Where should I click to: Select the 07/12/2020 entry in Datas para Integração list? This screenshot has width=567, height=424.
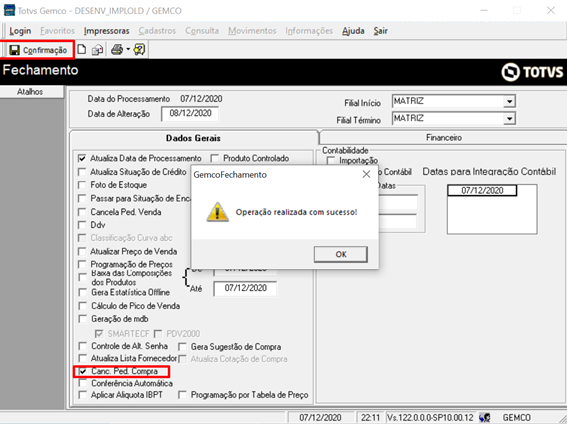click(482, 190)
